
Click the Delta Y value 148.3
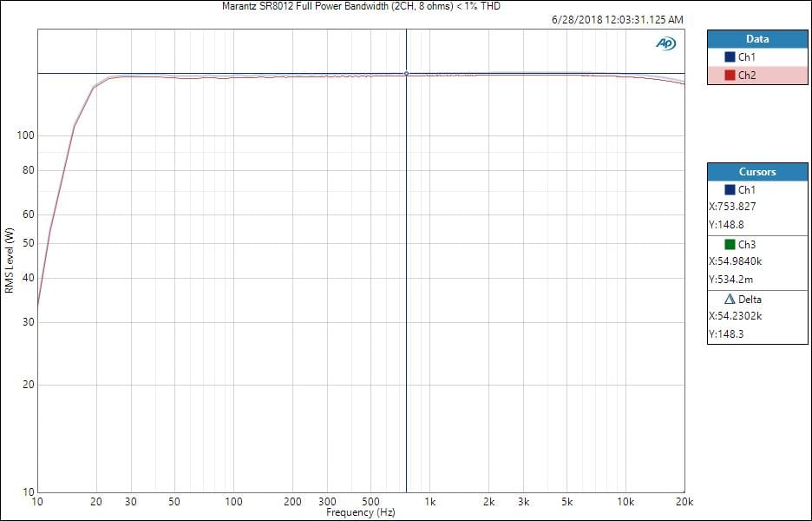(726, 333)
